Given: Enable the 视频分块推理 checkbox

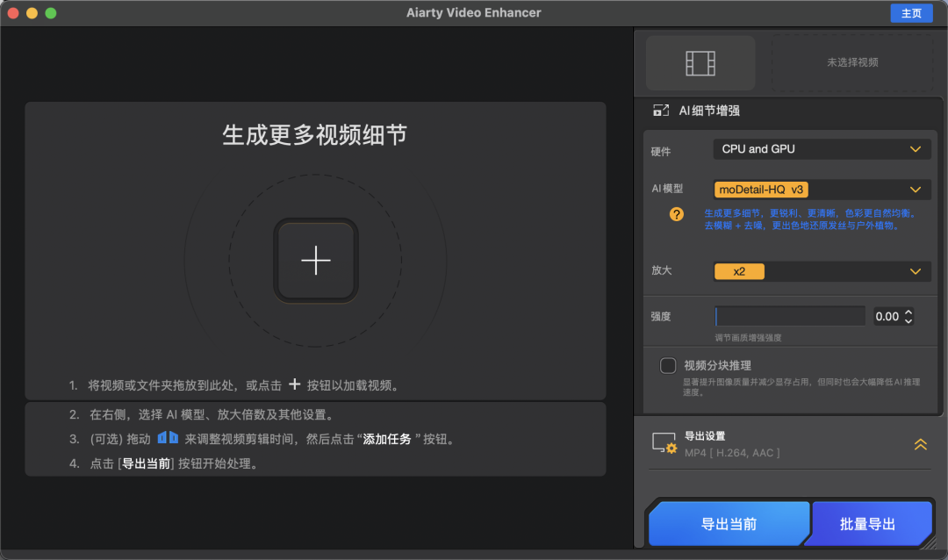Looking at the screenshot, I should tap(668, 366).
